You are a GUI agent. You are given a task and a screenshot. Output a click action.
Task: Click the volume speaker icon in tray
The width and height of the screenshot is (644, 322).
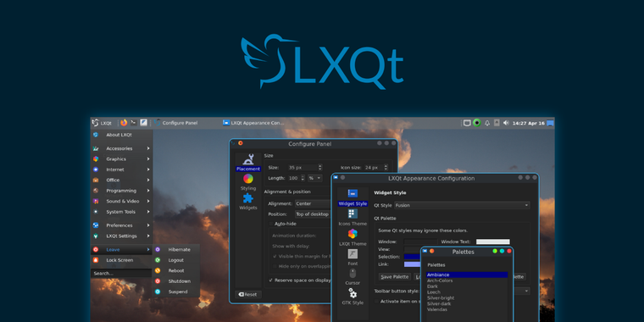tap(506, 123)
